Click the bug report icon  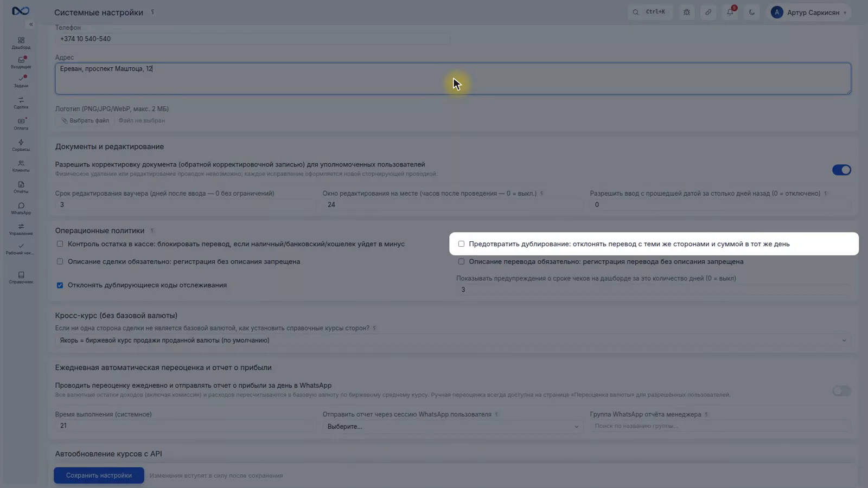(x=686, y=12)
